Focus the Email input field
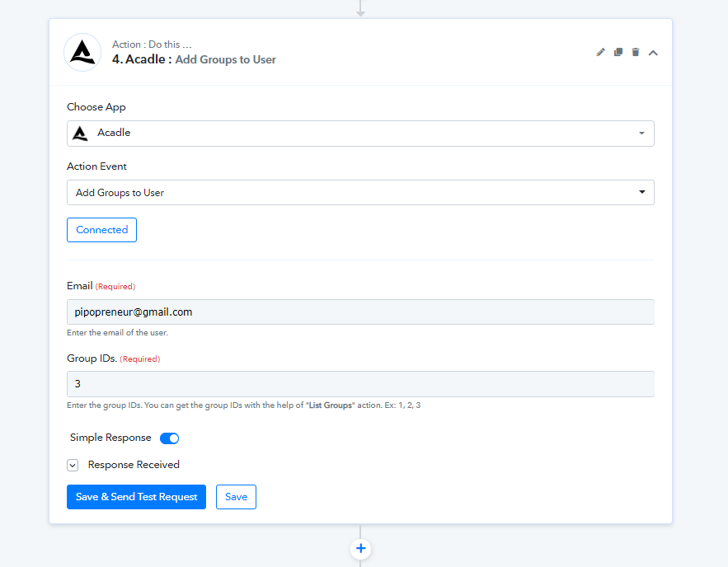728x567 pixels. pos(360,312)
